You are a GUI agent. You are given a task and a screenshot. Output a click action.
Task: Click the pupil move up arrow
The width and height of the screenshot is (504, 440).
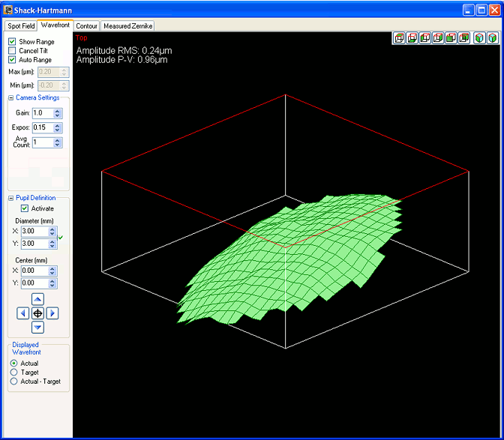pyautogui.click(x=37, y=299)
